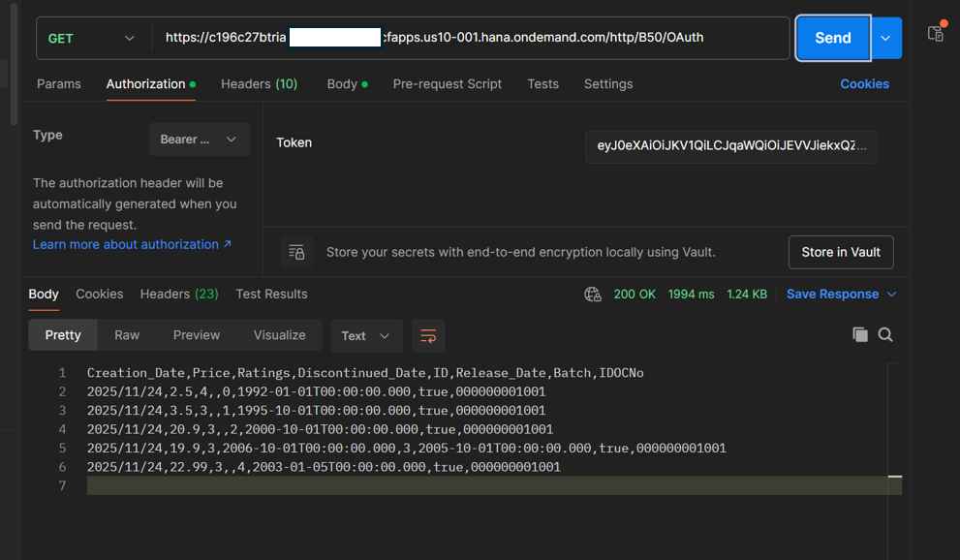The width and height of the screenshot is (960, 560).
Task: Select the response Body tab
Action: (x=44, y=294)
